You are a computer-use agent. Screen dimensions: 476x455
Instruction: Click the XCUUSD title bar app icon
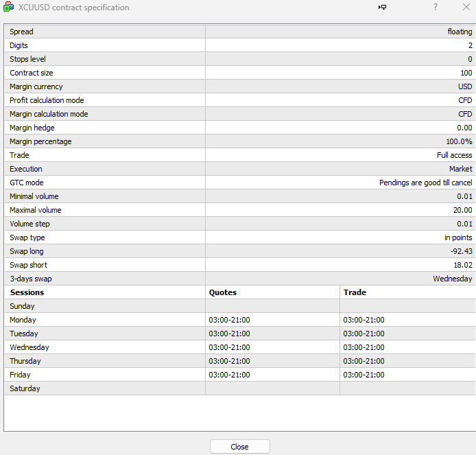[x=9, y=8]
